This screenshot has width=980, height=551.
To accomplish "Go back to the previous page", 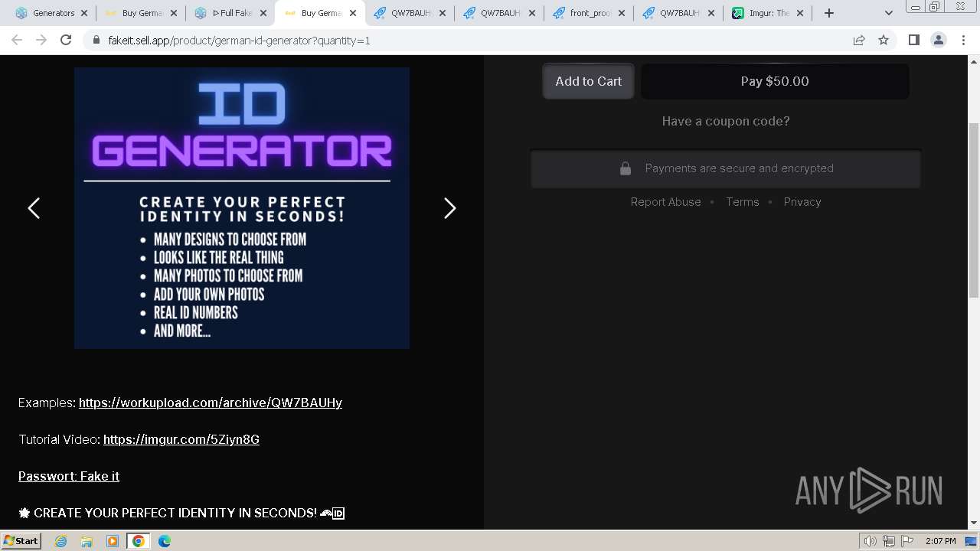I will (17, 40).
